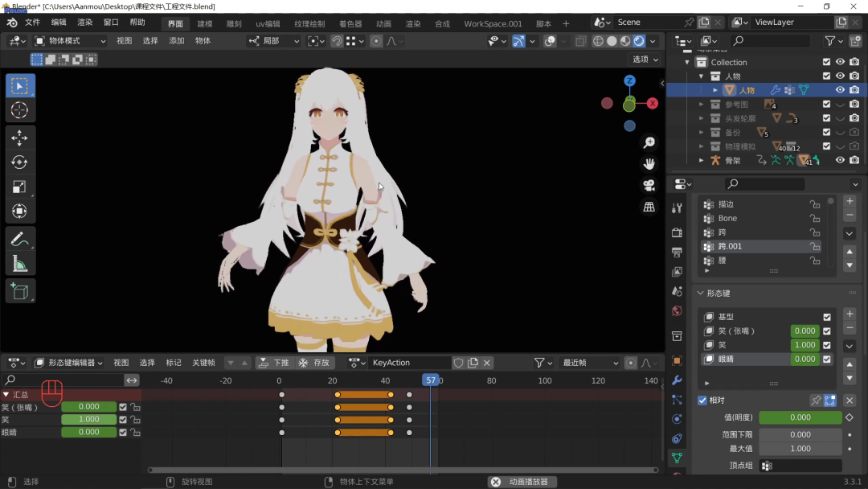Uncheck the 笑 shape key checkbox
The width and height of the screenshot is (868, 489).
coord(827,345)
